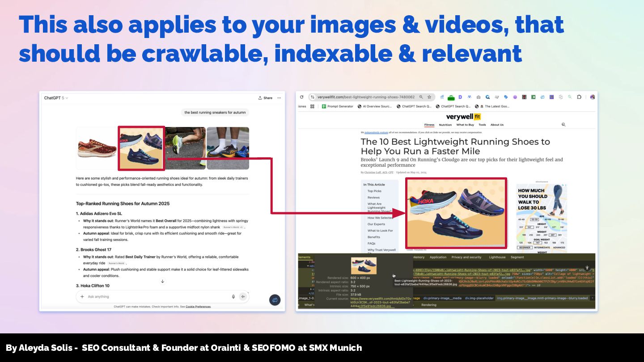Screen dimensions: 644x362
Task: Reload the verywellfit page
Action: point(301,97)
